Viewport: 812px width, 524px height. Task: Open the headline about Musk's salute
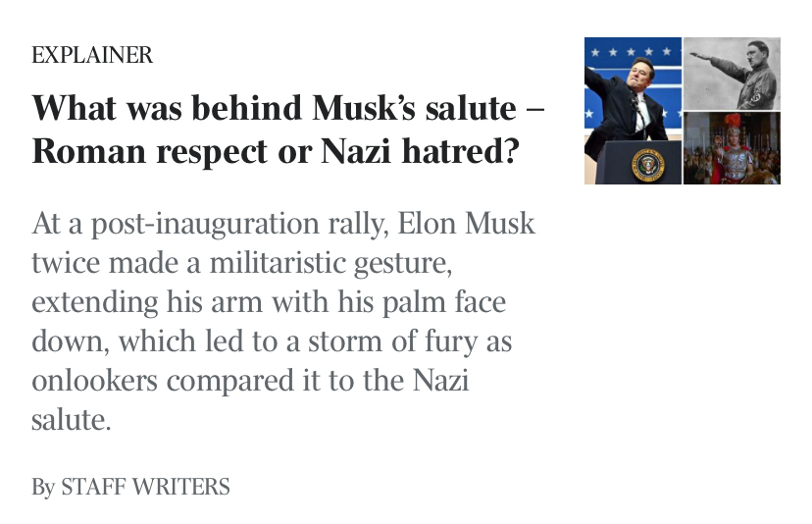pos(287,109)
